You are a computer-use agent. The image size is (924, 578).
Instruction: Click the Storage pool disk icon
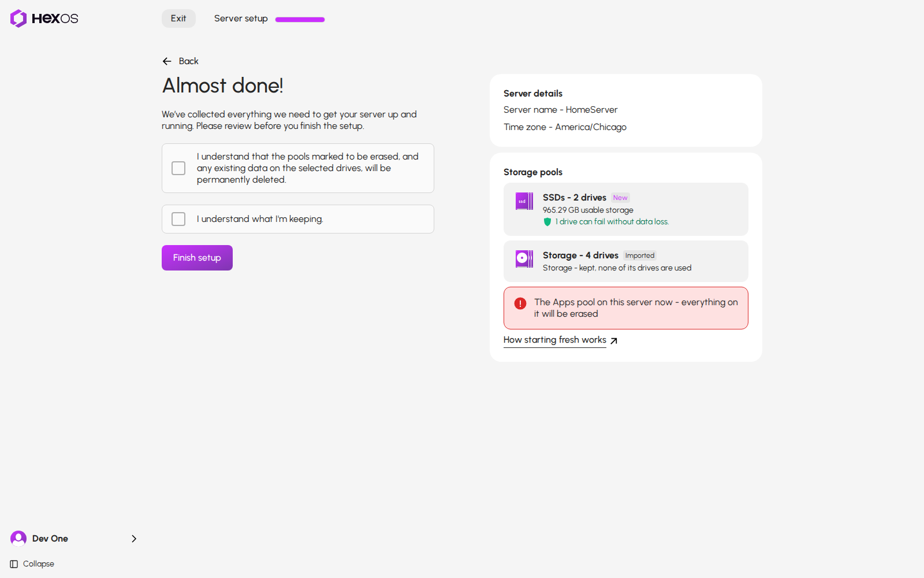524,259
